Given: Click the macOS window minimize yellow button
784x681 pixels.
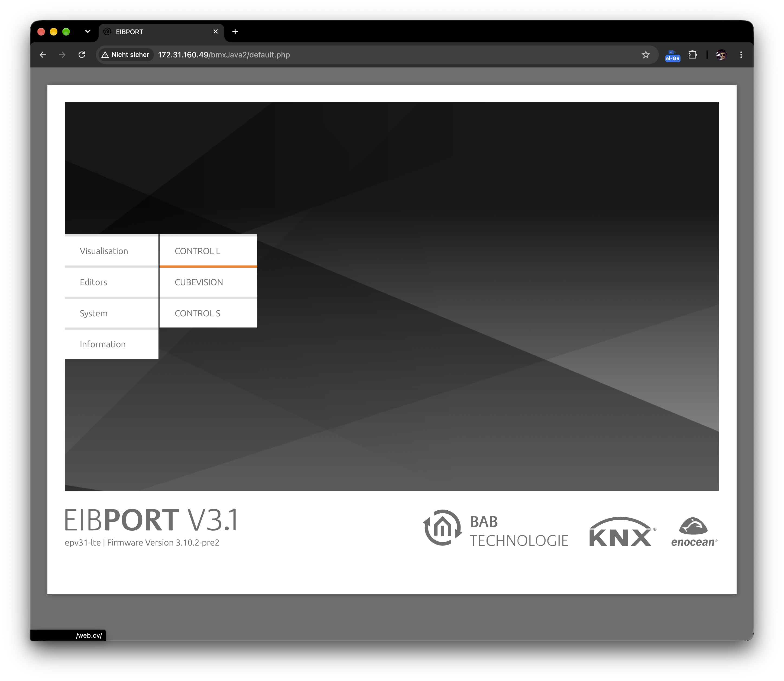Looking at the screenshot, I should point(54,31).
